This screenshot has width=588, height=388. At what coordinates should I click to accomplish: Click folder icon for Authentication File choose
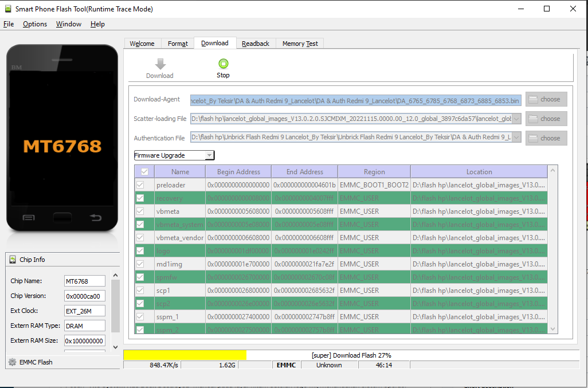pyautogui.click(x=534, y=138)
